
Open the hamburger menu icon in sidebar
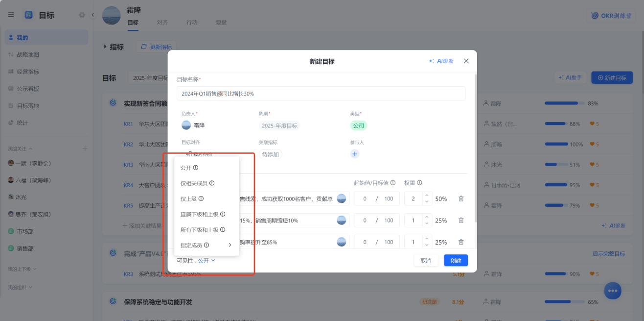(x=11, y=15)
